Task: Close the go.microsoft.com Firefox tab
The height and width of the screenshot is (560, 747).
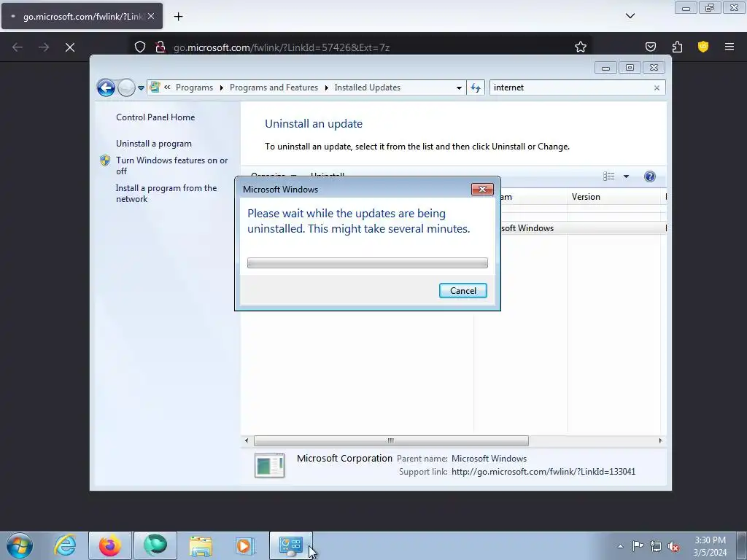Action: click(x=151, y=16)
